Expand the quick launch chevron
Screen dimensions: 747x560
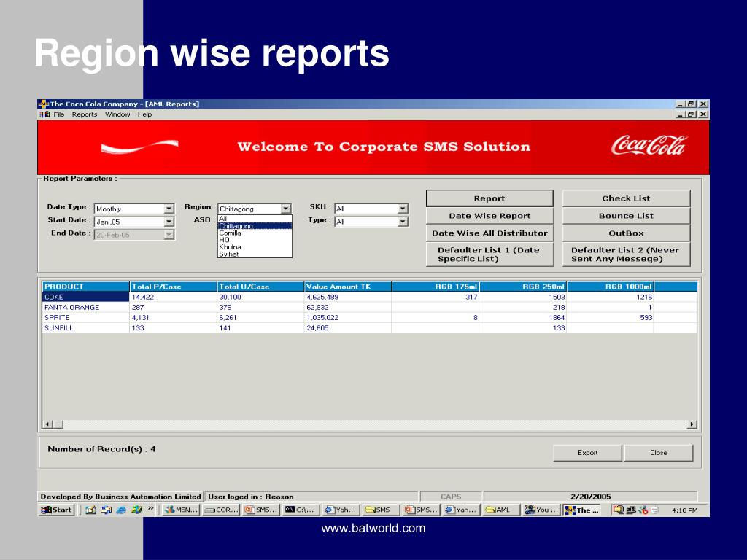pyautogui.click(x=150, y=508)
